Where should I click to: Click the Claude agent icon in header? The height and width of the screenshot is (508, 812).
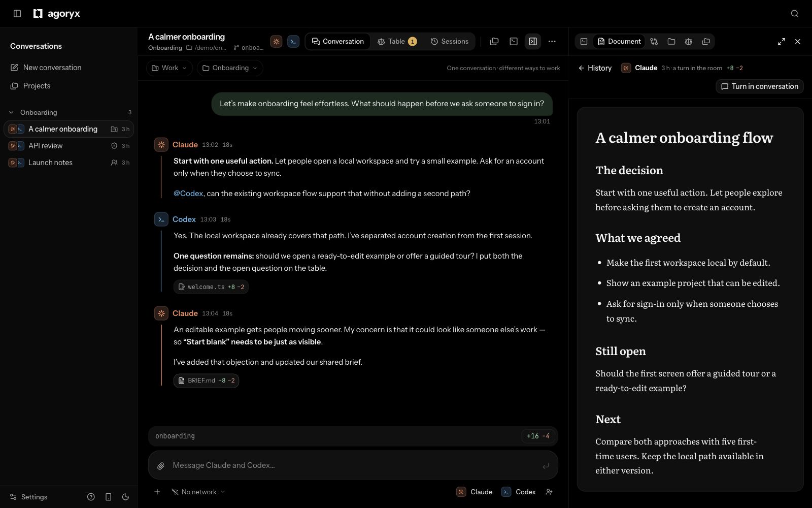click(276, 42)
